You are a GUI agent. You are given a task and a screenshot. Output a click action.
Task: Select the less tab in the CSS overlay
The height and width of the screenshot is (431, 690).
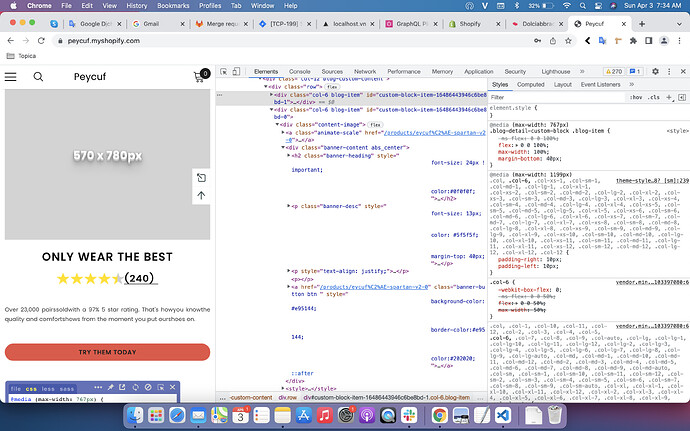coord(48,389)
